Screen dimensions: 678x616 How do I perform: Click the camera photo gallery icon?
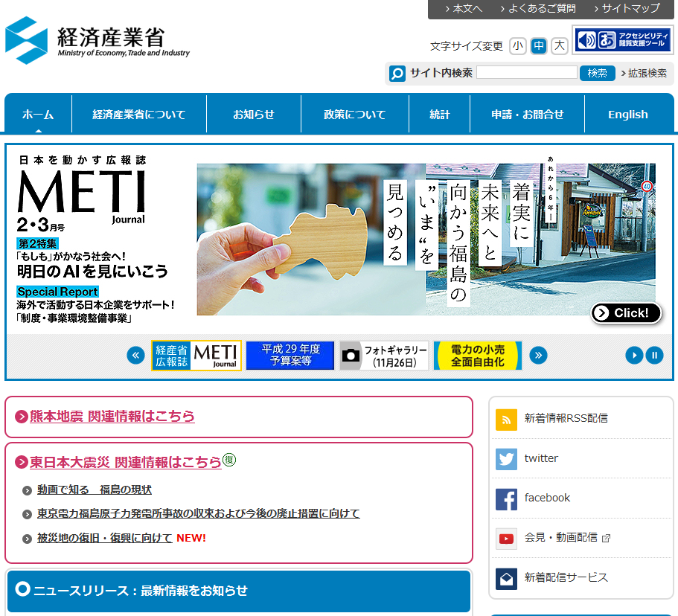(351, 356)
